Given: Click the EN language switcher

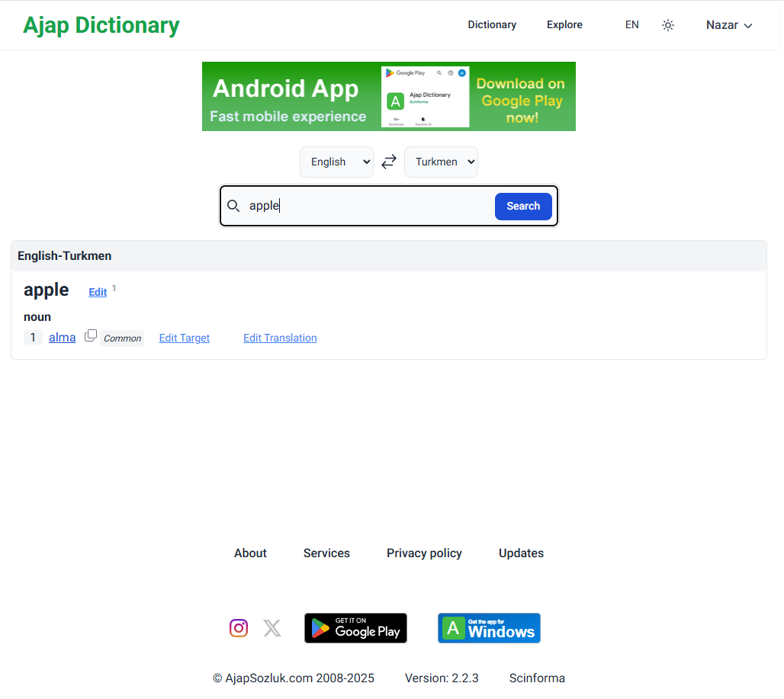Looking at the screenshot, I should click(631, 25).
